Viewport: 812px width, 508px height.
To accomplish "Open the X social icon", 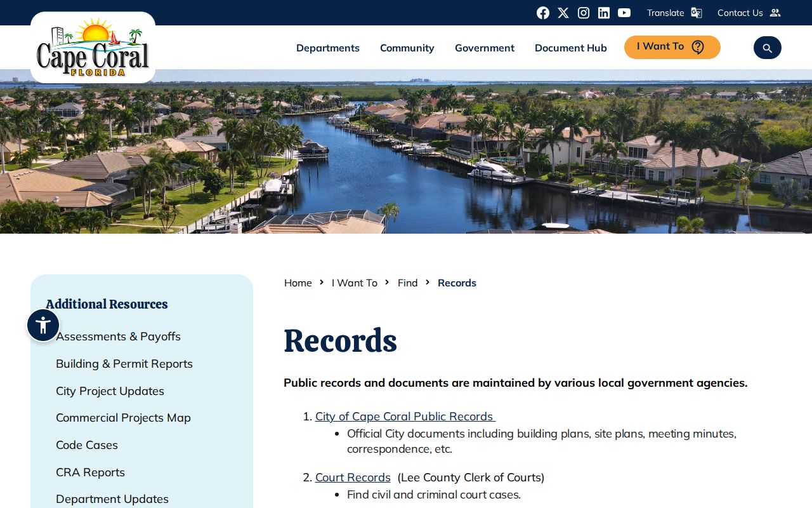I will [x=563, y=13].
